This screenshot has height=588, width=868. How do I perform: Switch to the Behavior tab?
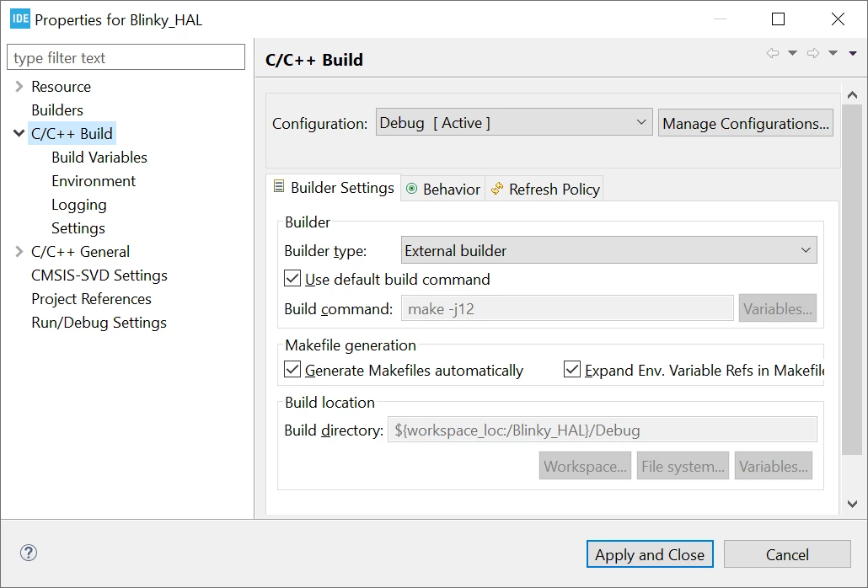tap(443, 190)
